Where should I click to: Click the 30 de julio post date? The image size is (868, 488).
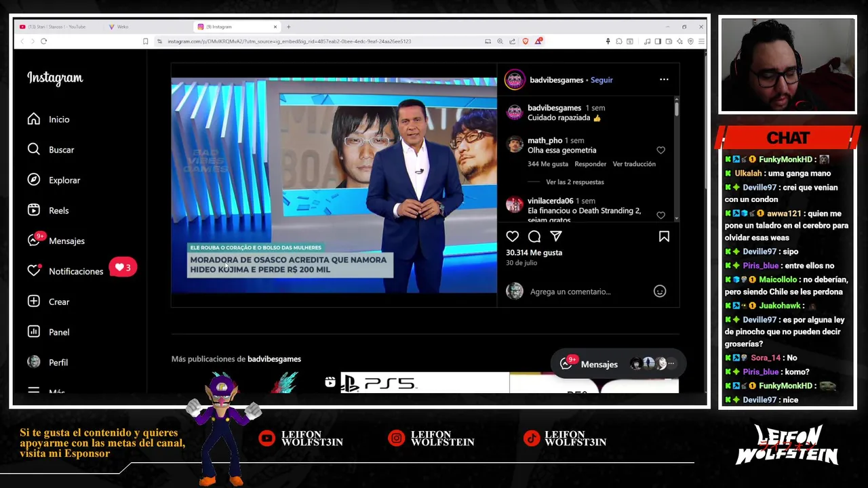coord(521,262)
